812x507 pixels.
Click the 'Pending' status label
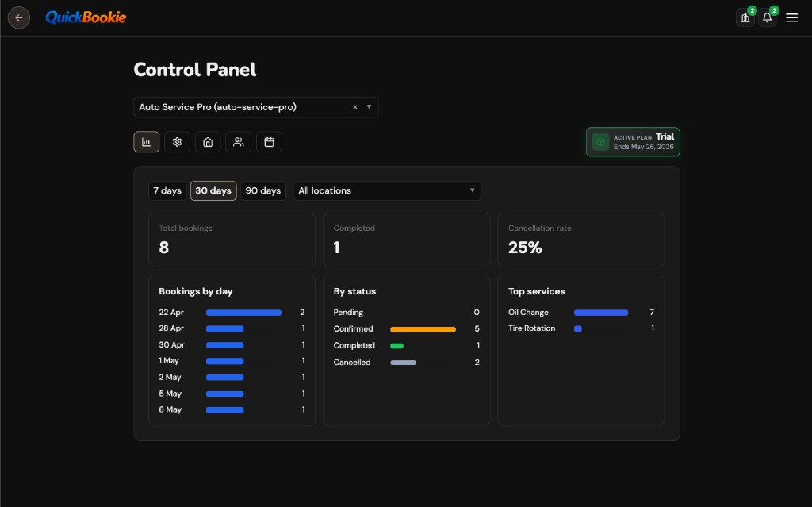349,313
